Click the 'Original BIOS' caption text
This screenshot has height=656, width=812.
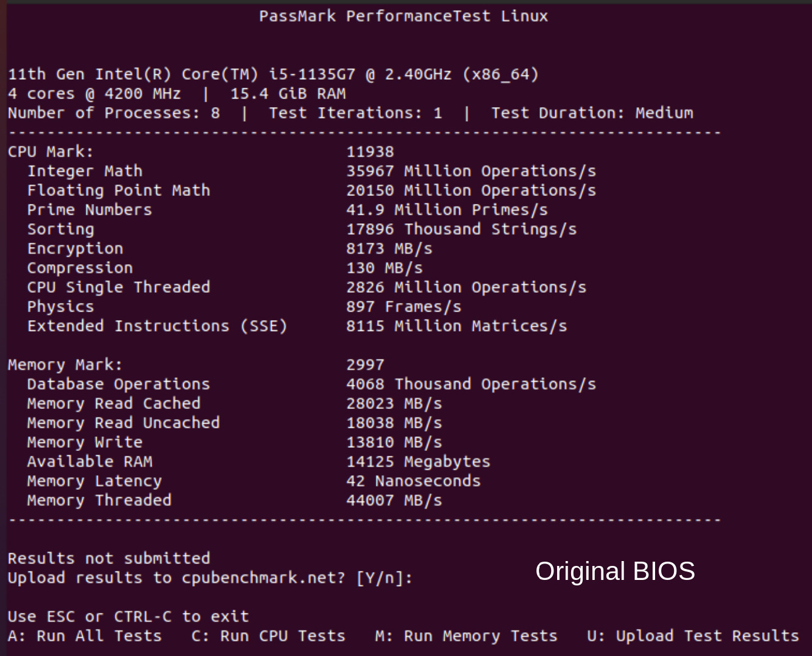point(615,571)
